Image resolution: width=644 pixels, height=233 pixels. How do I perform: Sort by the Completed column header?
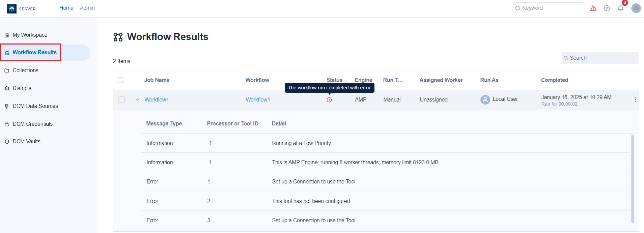point(554,80)
